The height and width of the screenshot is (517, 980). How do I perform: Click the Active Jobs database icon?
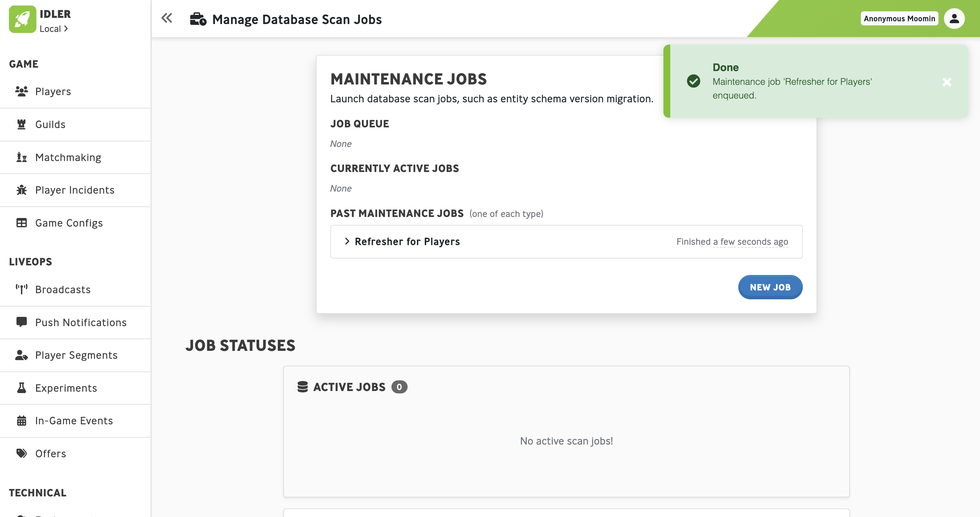tap(303, 387)
